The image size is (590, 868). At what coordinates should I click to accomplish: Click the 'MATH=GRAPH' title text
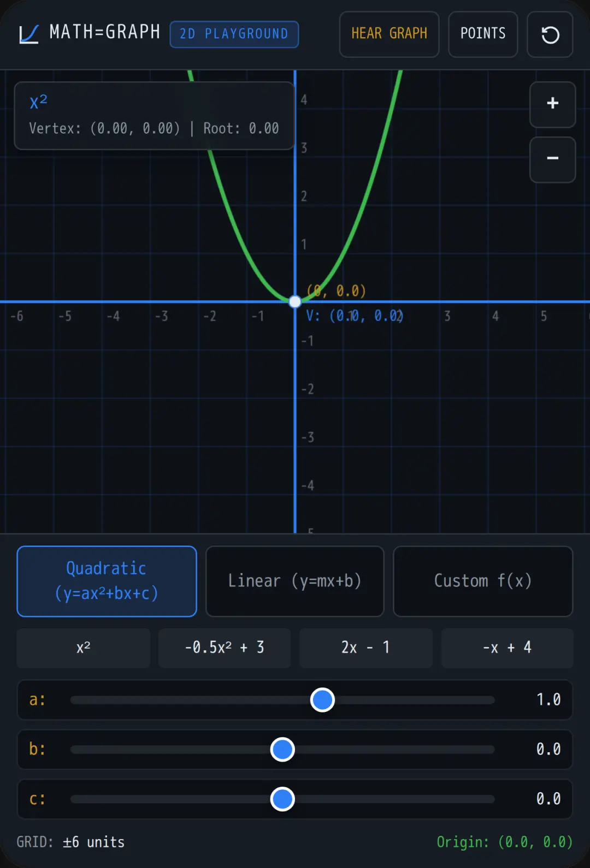[x=105, y=32]
